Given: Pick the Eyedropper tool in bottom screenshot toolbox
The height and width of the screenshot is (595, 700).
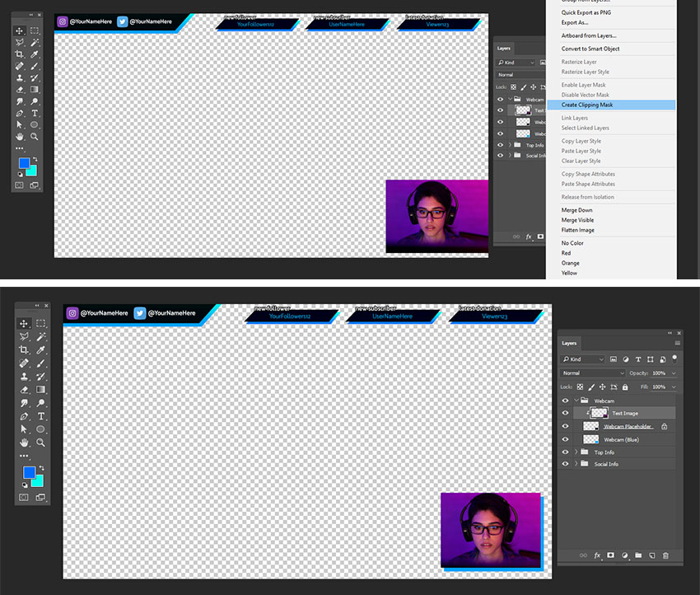Looking at the screenshot, I should (40, 349).
